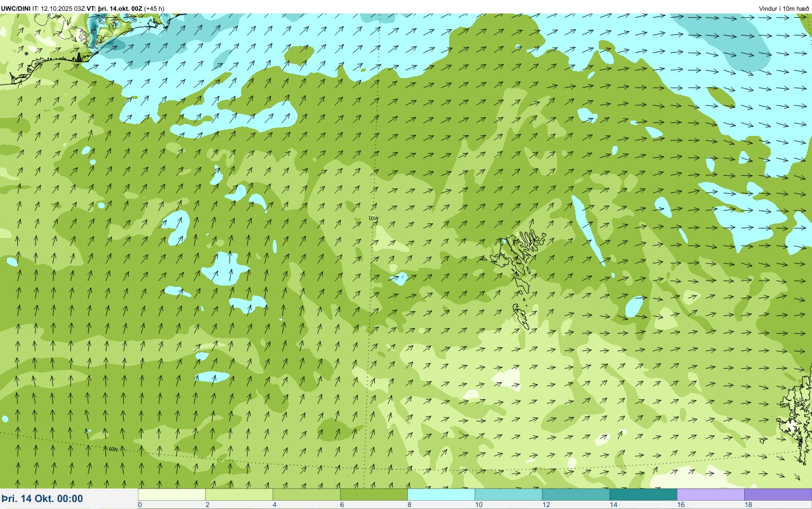Click the 'IT: 12.10.2025 03Z' initialization time text

[x=58, y=8]
